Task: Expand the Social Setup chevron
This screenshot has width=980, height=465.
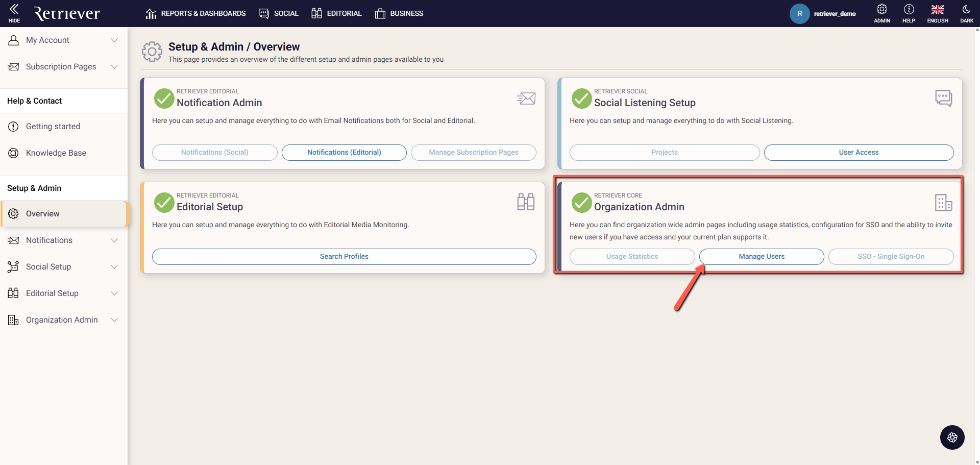Action: click(x=114, y=267)
